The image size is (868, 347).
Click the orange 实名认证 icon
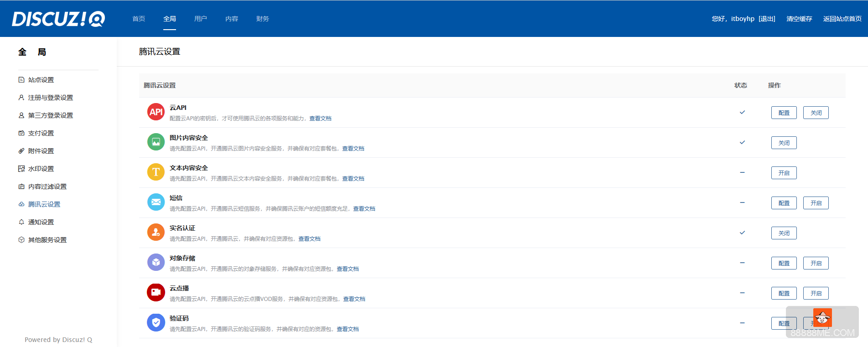(x=156, y=232)
